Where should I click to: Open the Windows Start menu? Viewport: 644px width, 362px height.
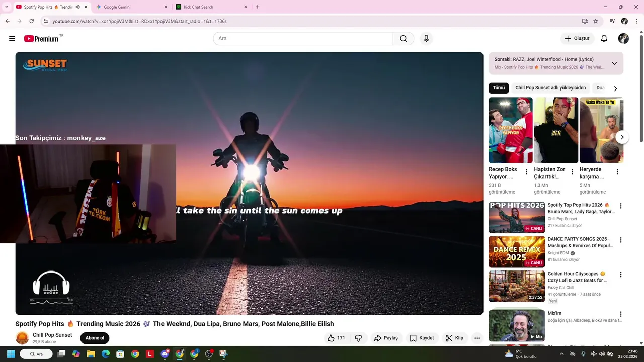pyautogui.click(x=11, y=354)
